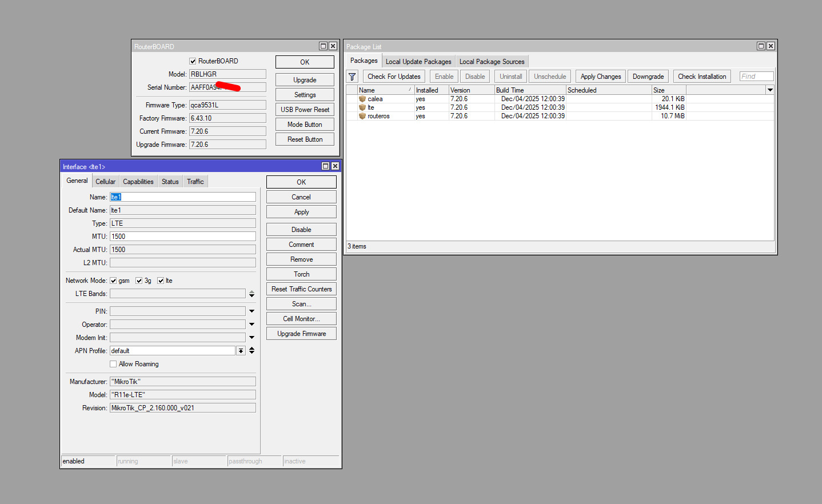Click the Uninstall button

[x=511, y=77]
